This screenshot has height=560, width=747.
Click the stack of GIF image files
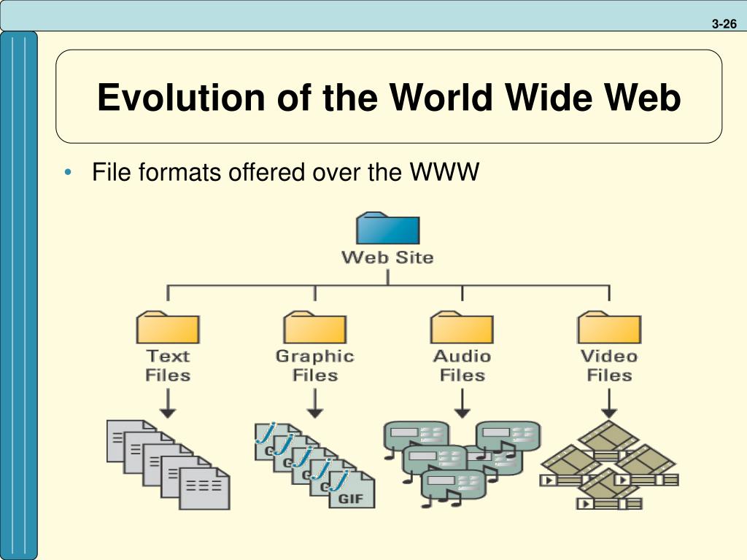(x=315, y=465)
